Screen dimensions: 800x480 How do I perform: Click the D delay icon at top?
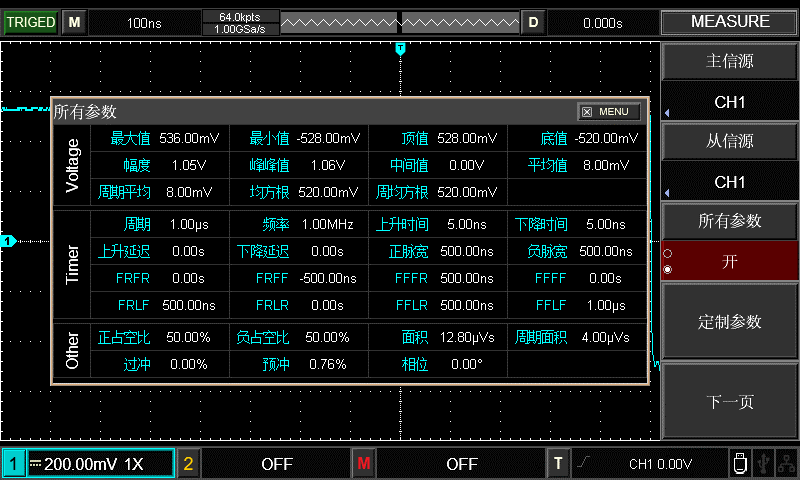533,22
